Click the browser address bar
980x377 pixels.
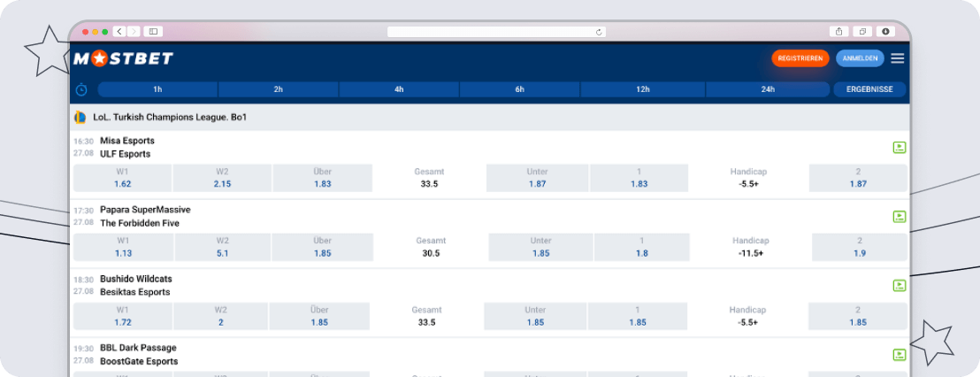496,32
